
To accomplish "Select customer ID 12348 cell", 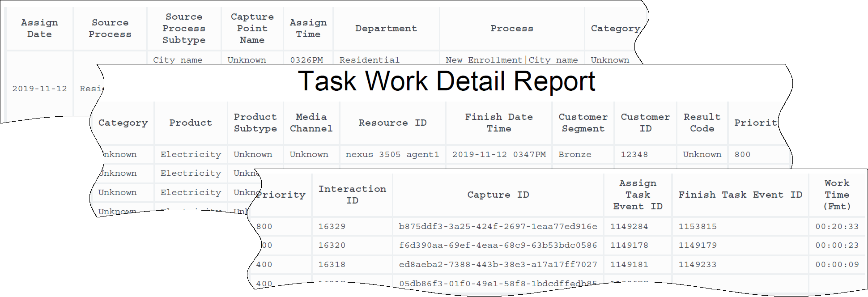I will coord(634,154).
